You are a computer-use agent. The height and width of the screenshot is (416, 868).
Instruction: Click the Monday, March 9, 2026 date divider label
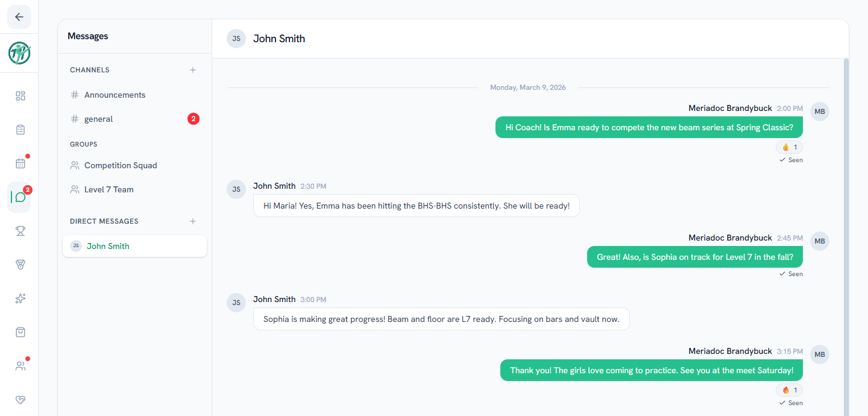point(528,87)
